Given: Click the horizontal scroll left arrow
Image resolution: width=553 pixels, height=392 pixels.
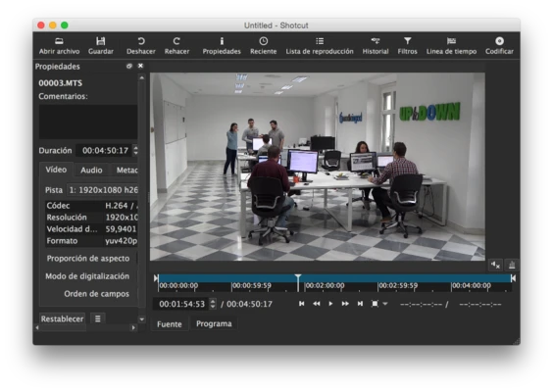Looking at the screenshot, I should pos(37,328).
